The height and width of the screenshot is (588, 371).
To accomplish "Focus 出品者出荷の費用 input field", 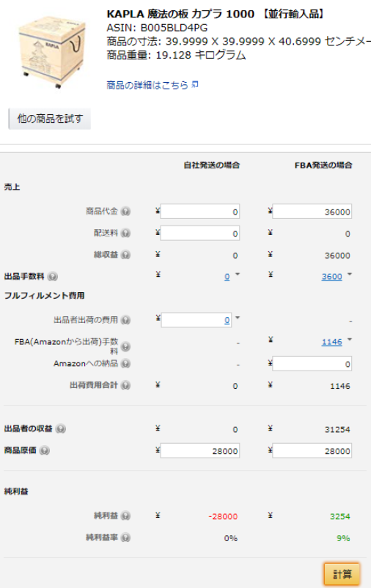I will coord(196,320).
